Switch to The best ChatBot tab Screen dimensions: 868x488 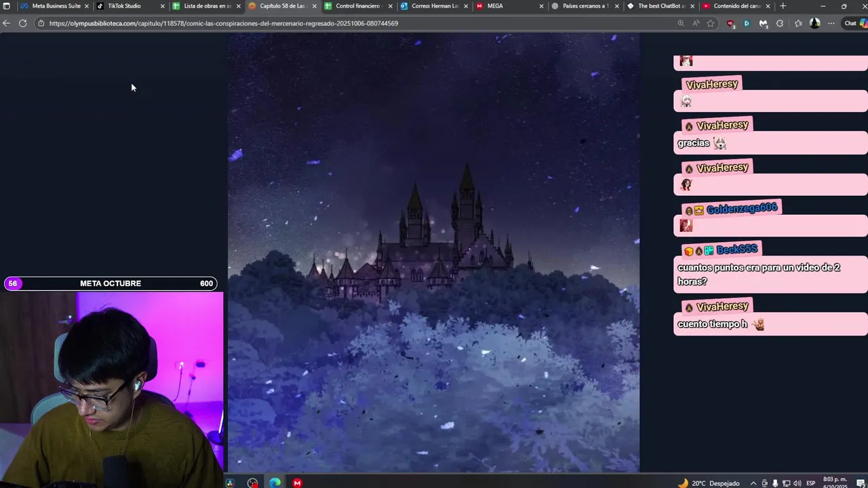(661, 6)
